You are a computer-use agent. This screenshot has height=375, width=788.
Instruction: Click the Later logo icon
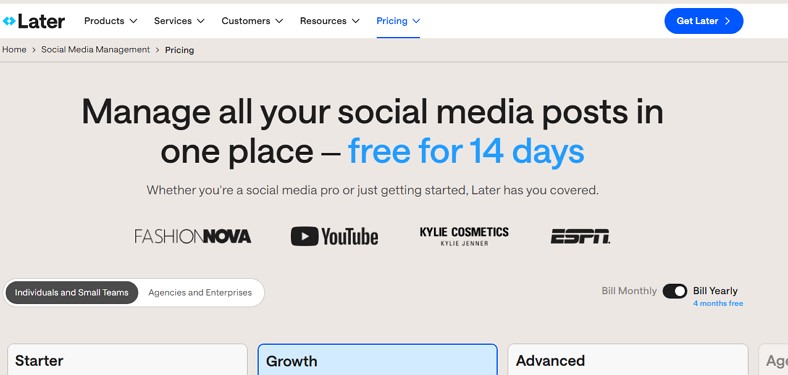click(x=9, y=21)
